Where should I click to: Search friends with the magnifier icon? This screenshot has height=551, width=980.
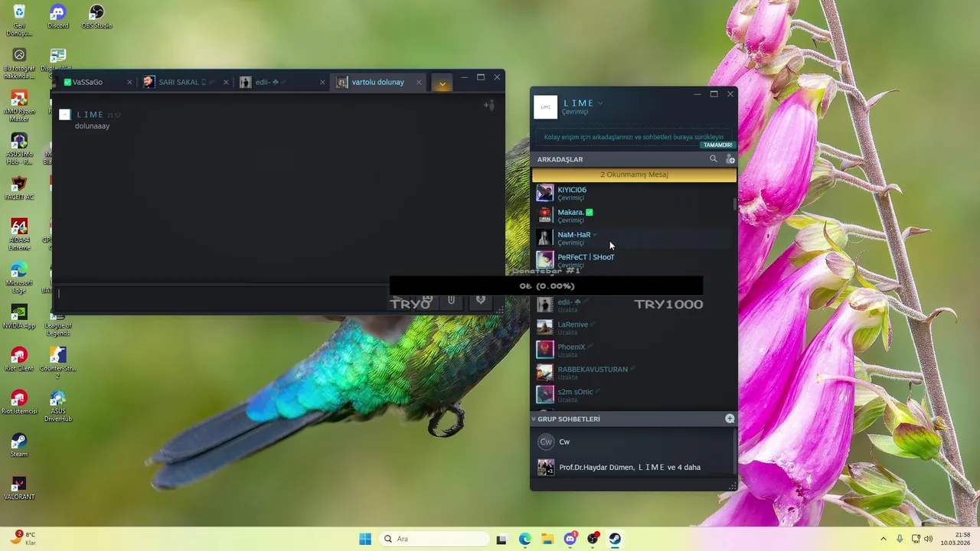coord(714,159)
